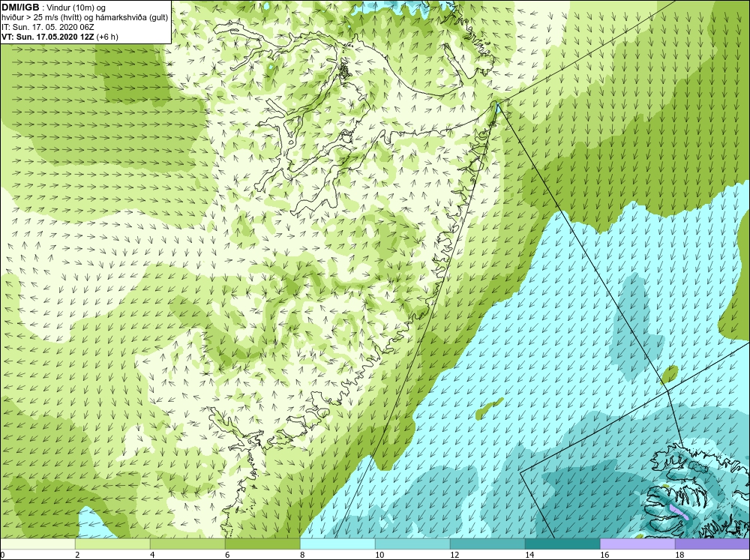
Task: Click the legend label '2'
Action: click(x=77, y=555)
